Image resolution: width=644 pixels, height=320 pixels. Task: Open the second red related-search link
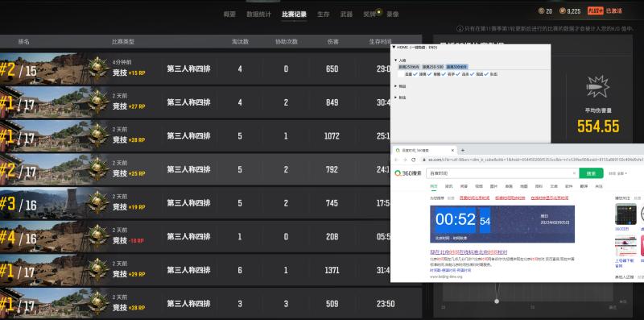510,197
